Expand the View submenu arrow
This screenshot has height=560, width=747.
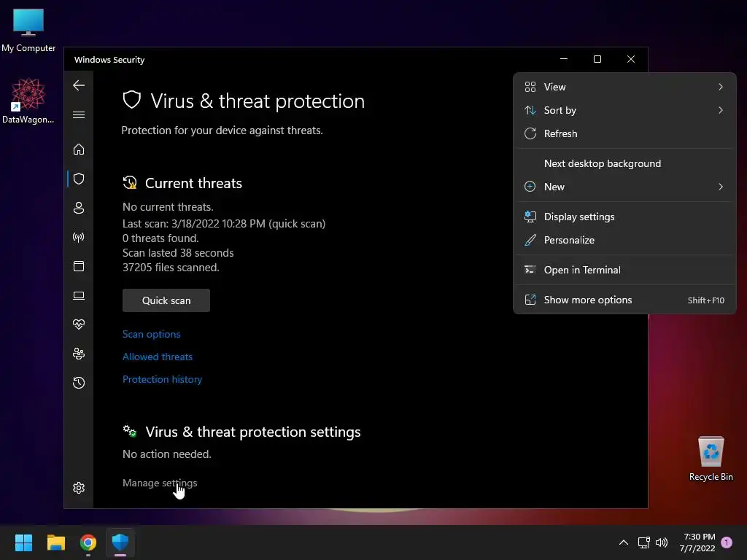tap(720, 87)
